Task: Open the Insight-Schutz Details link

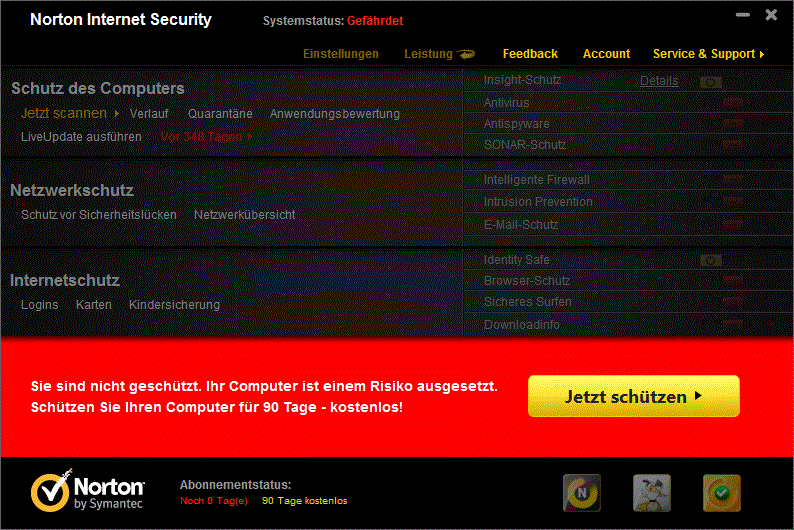Action: 659,81
